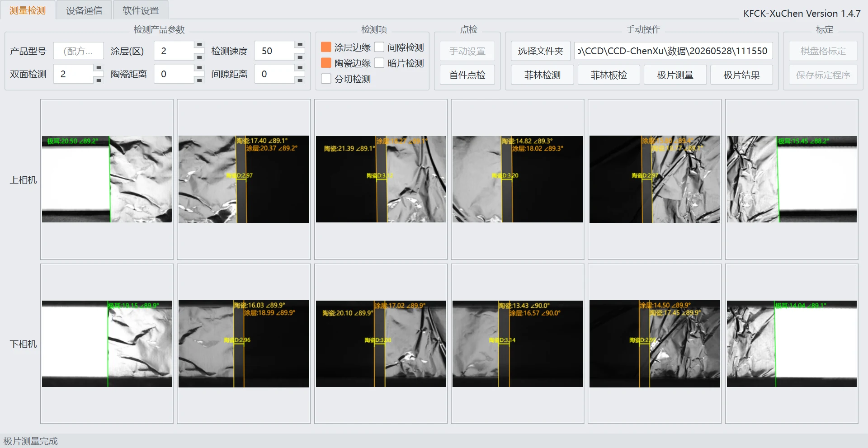Click the 极片测量完成 status bar message

[30, 441]
